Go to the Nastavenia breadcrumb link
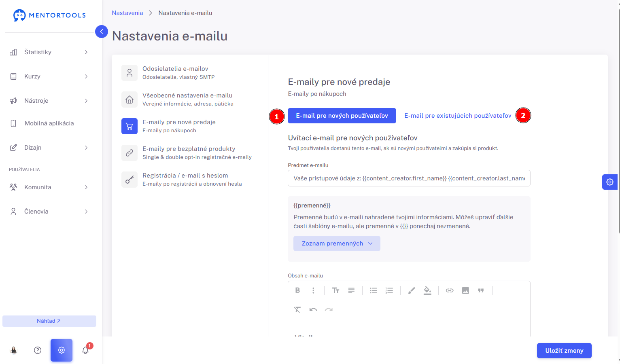620x364 pixels. click(x=127, y=13)
